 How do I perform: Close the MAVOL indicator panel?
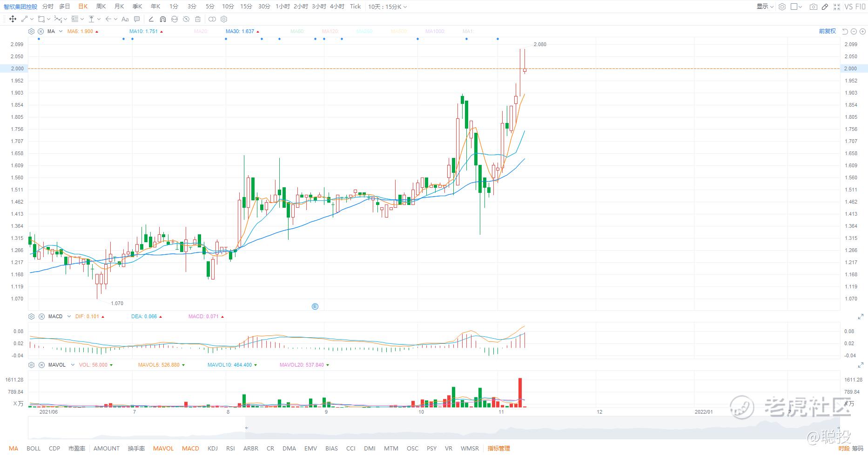coord(41,365)
